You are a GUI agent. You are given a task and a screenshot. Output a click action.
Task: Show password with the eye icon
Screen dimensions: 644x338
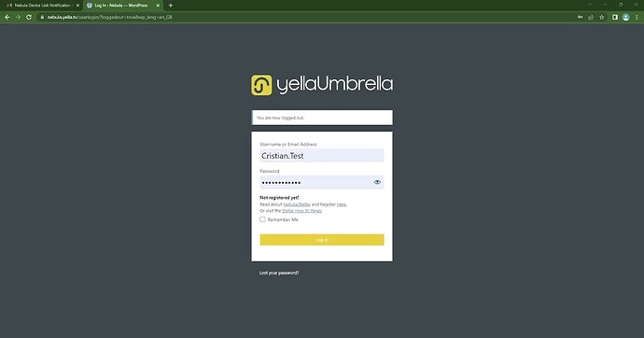click(x=377, y=182)
